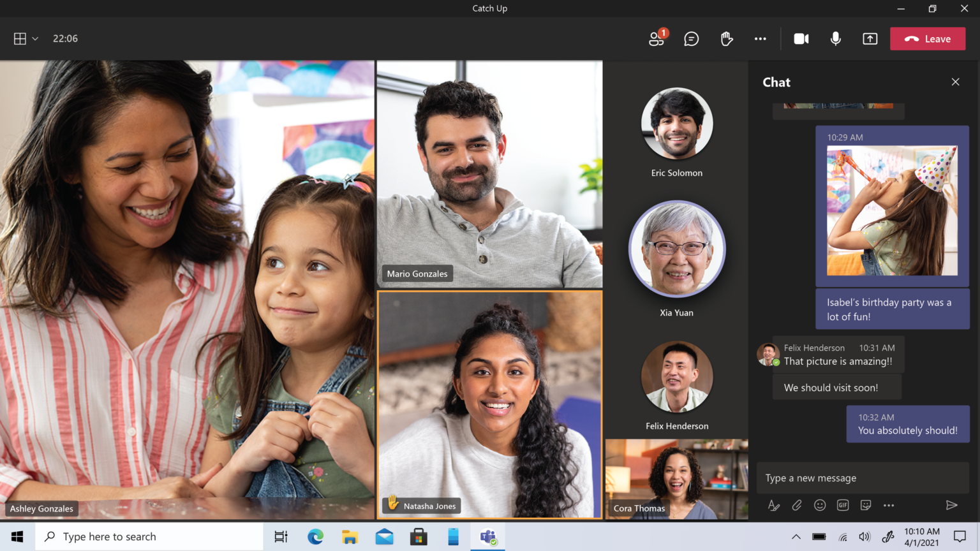980x551 pixels.
Task: Close the Chat panel
Action: click(x=955, y=82)
